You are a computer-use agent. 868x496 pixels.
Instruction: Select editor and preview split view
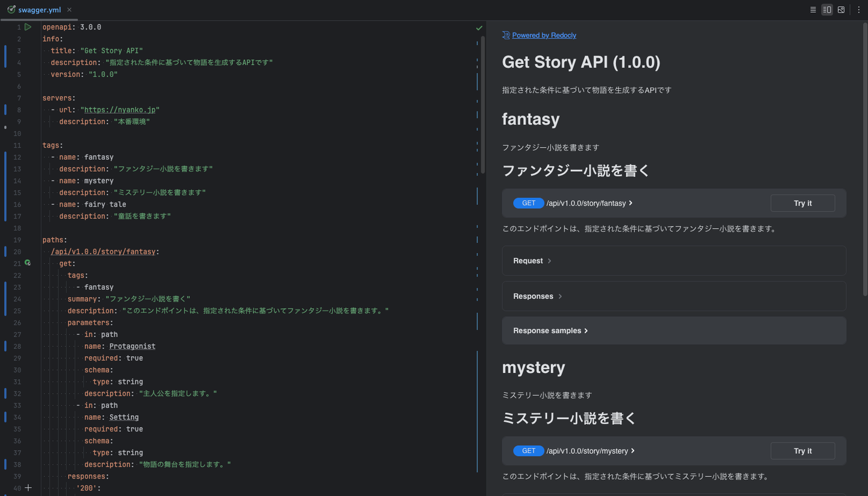(x=827, y=10)
